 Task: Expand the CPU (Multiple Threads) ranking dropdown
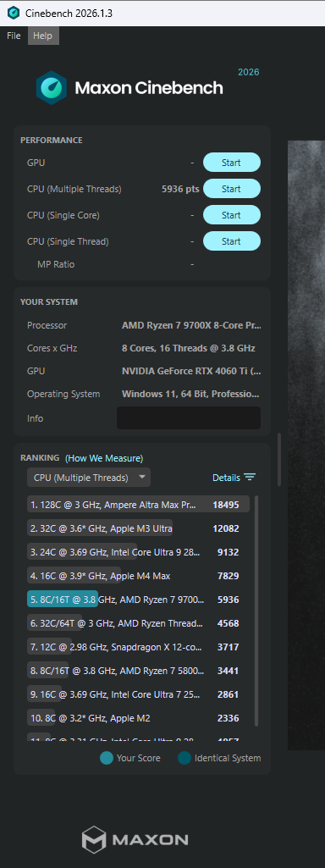pos(89,477)
